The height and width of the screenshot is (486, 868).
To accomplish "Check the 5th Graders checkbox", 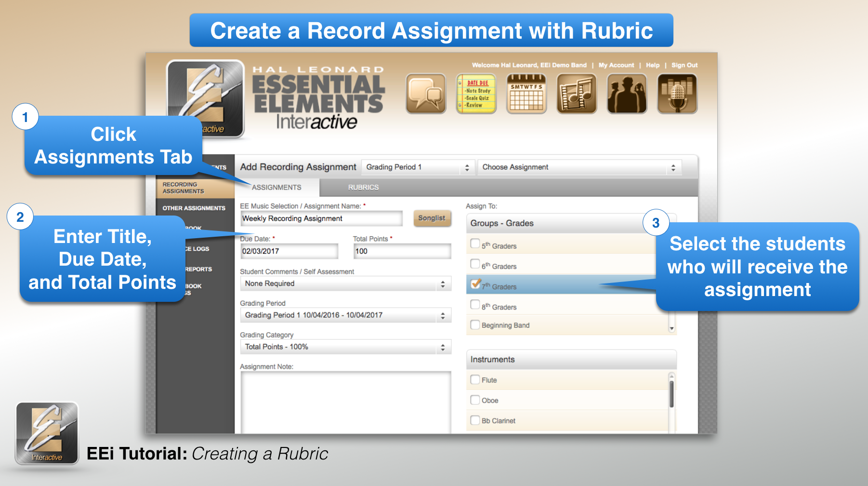I will point(475,243).
